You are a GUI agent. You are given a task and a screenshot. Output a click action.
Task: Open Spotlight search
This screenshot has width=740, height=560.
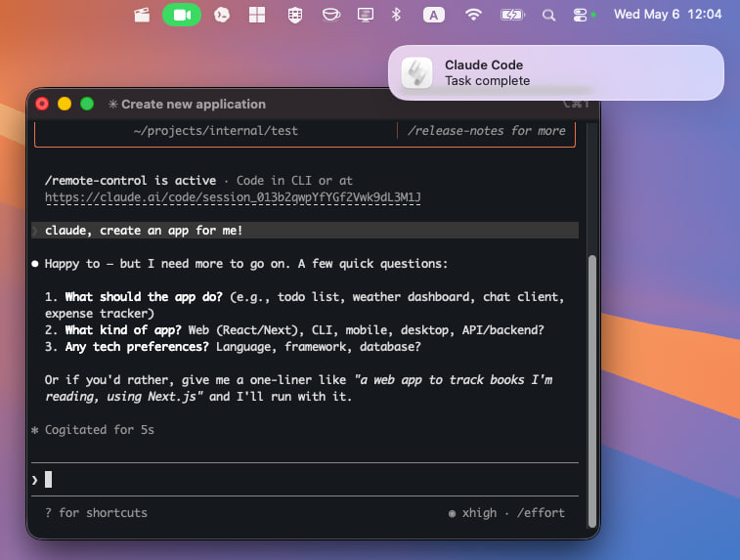[x=548, y=15]
